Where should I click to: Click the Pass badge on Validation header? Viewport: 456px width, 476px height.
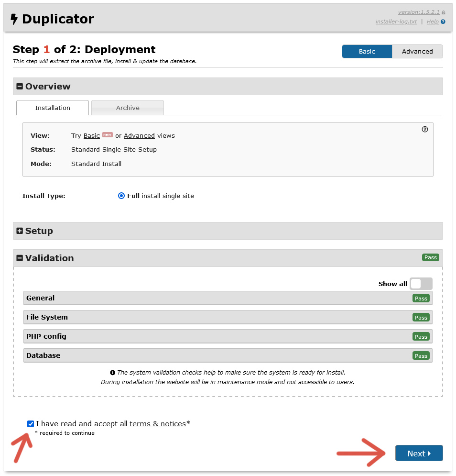click(x=431, y=257)
